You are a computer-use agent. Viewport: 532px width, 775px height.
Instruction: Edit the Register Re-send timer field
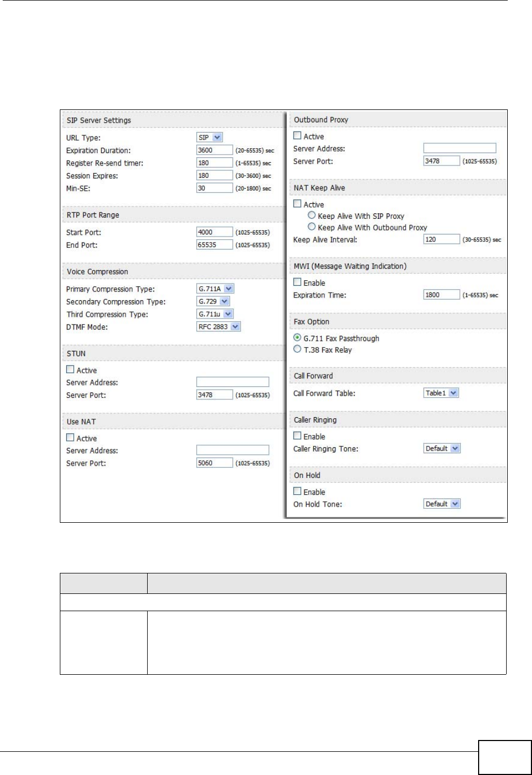[x=215, y=163]
